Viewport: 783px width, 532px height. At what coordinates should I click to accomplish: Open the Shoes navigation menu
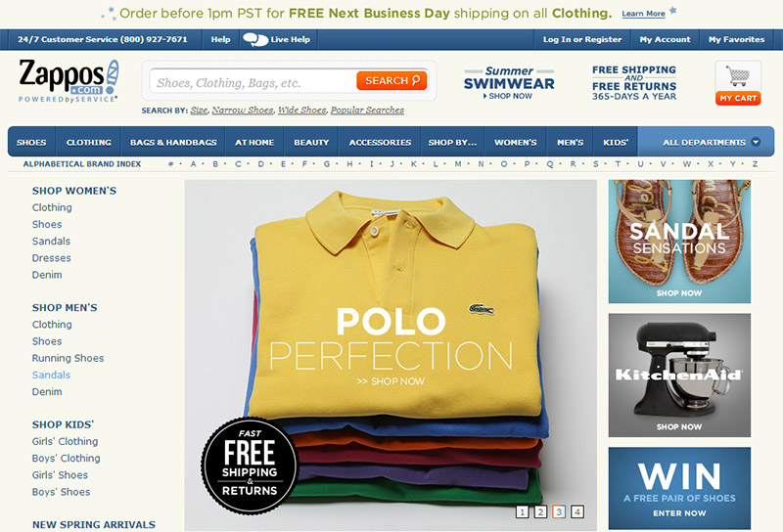31,142
